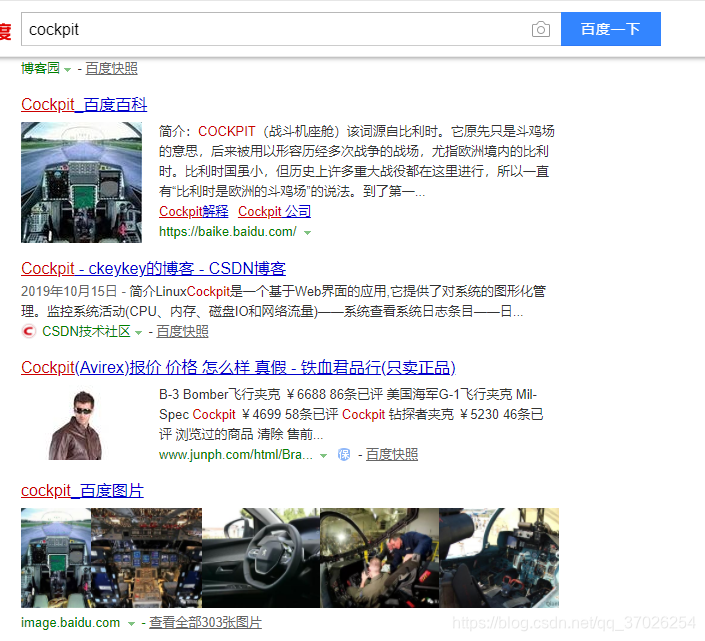The height and width of the screenshot is (641, 705).
Task: Click the red Baidu logo fragment beside search box
Action: [5, 31]
